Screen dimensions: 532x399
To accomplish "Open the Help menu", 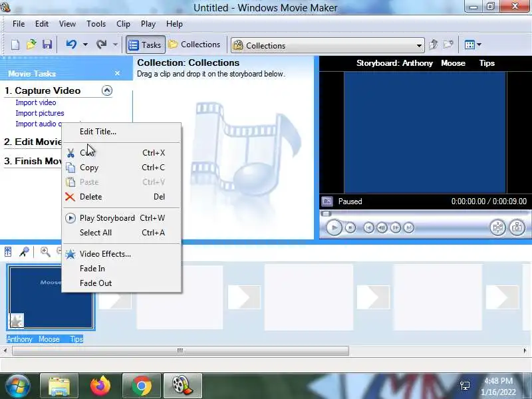I will point(174,24).
